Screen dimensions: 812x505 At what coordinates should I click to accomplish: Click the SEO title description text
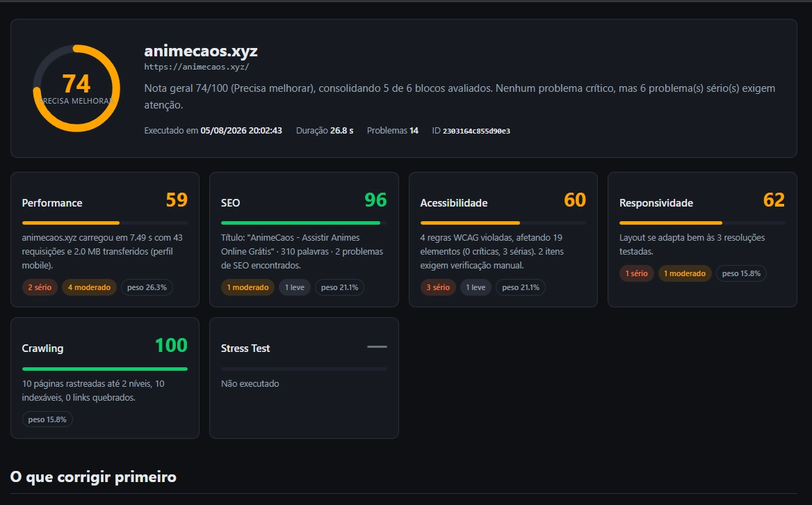(302, 251)
